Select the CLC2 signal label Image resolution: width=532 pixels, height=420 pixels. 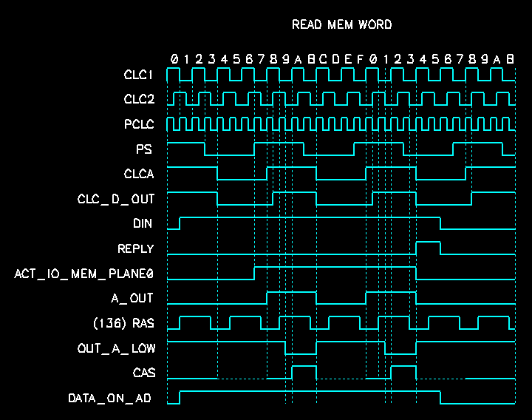(x=138, y=99)
